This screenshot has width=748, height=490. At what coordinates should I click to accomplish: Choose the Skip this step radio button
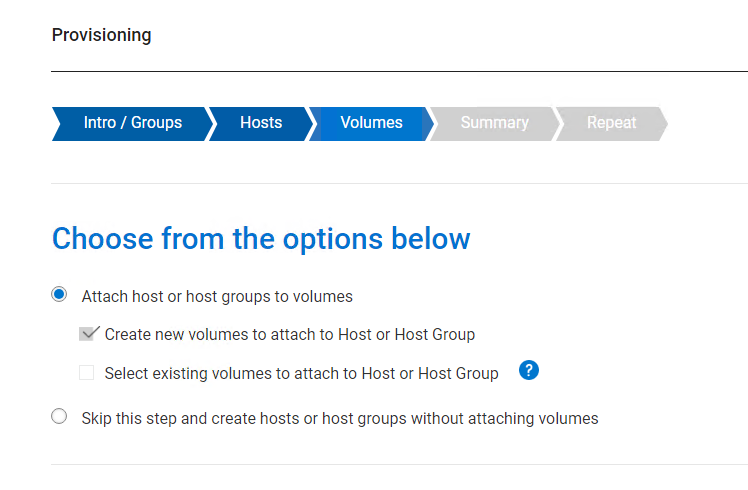click(59, 417)
